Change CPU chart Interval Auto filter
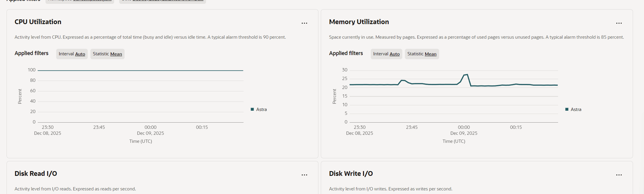644x194 pixels. [x=80, y=54]
